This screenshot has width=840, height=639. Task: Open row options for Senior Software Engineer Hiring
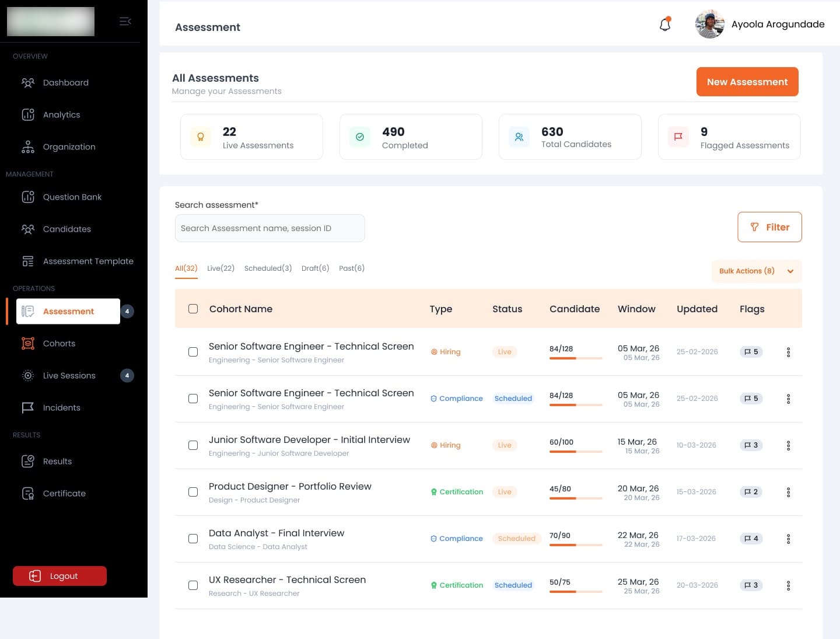coord(788,352)
